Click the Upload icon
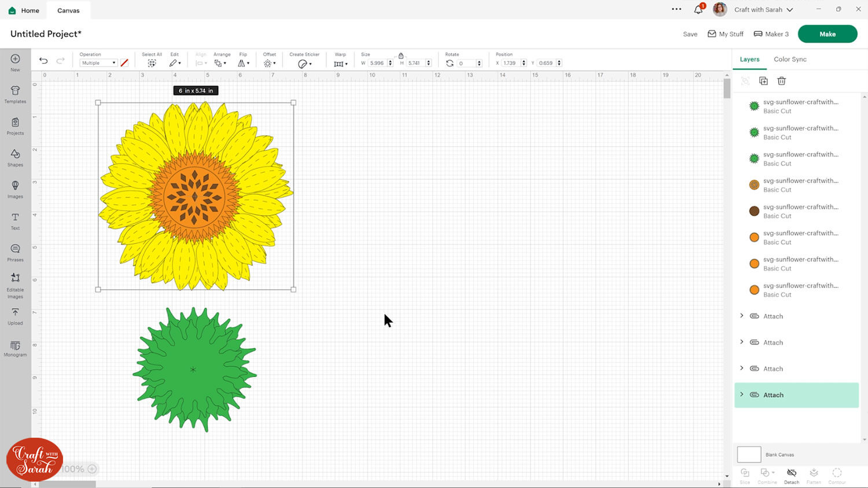Image resolution: width=868 pixels, height=488 pixels. pos(15,315)
